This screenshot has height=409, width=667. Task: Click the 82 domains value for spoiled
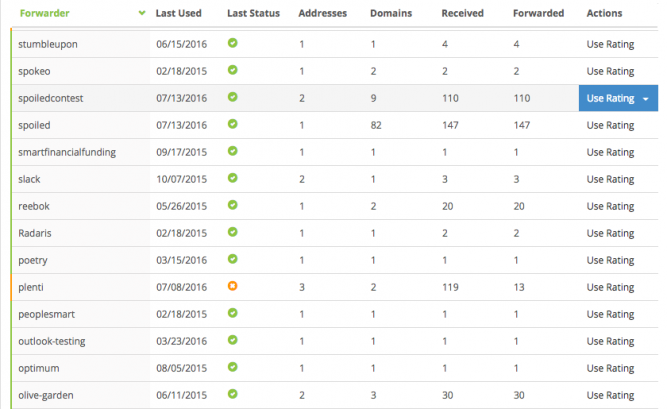(376, 125)
